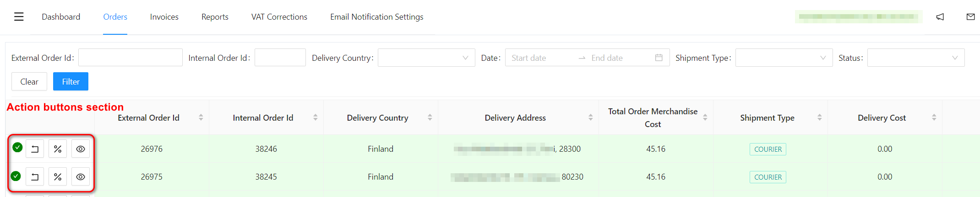Click the Filter button
The width and height of the screenshot is (980, 197).
(71, 81)
